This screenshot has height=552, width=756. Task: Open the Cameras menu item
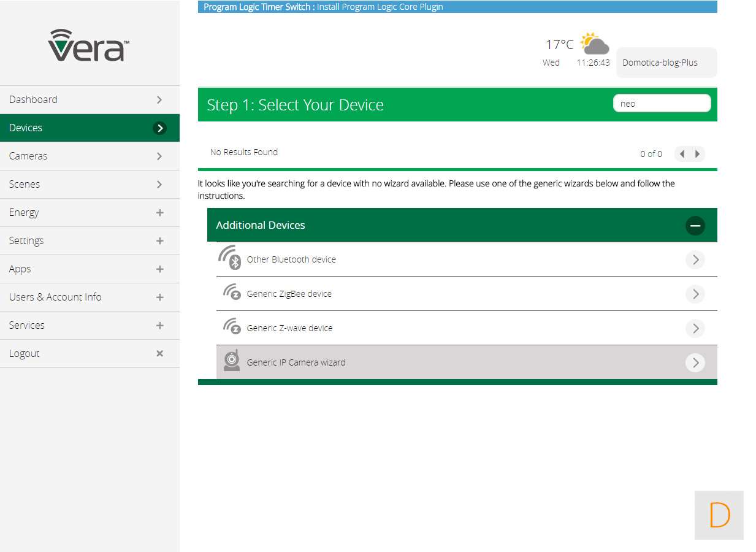click(90, 156)
